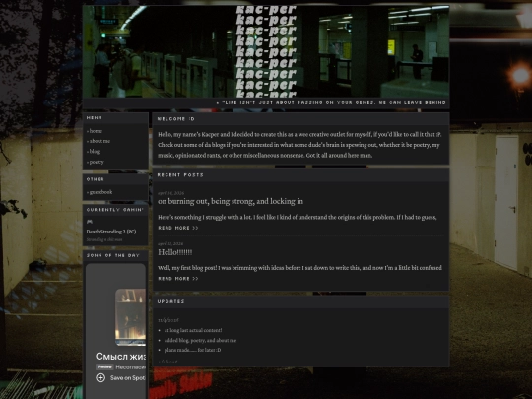The height and width of the screenshot is (399, 532).
Task: Open the poetry page link
Action: pyautogui.click(x=96, y=162)
